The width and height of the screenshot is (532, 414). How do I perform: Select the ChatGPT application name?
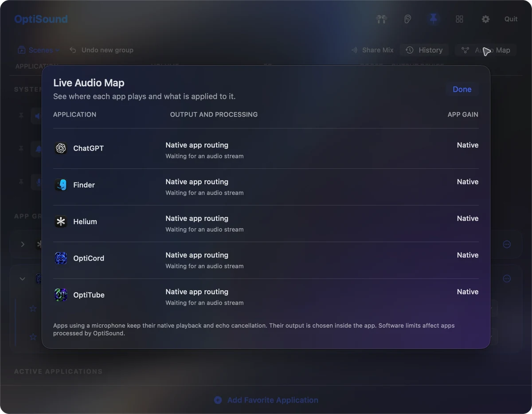(88, 148)
